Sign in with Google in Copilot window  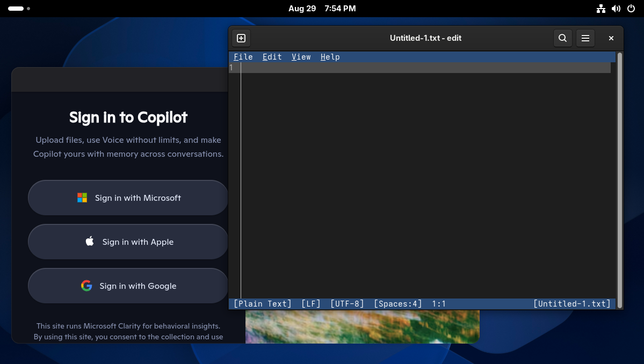coord(128,286)
